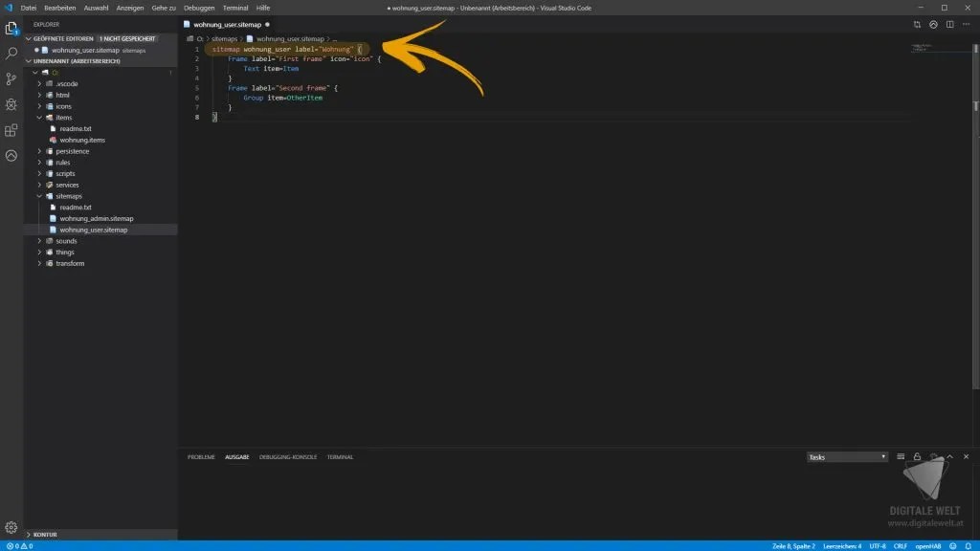Open the Debuggen menu
The width and height of the screenshot is (980, 551).
pyautogui.click(x=199, y=8)
